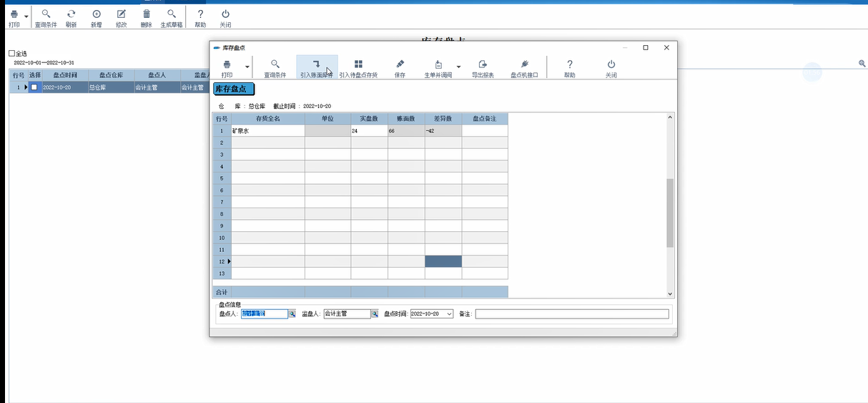Open dropdown arrow beside dialog 打印 button
Viewport: 868px width, 403px height.
coord(247,67)
